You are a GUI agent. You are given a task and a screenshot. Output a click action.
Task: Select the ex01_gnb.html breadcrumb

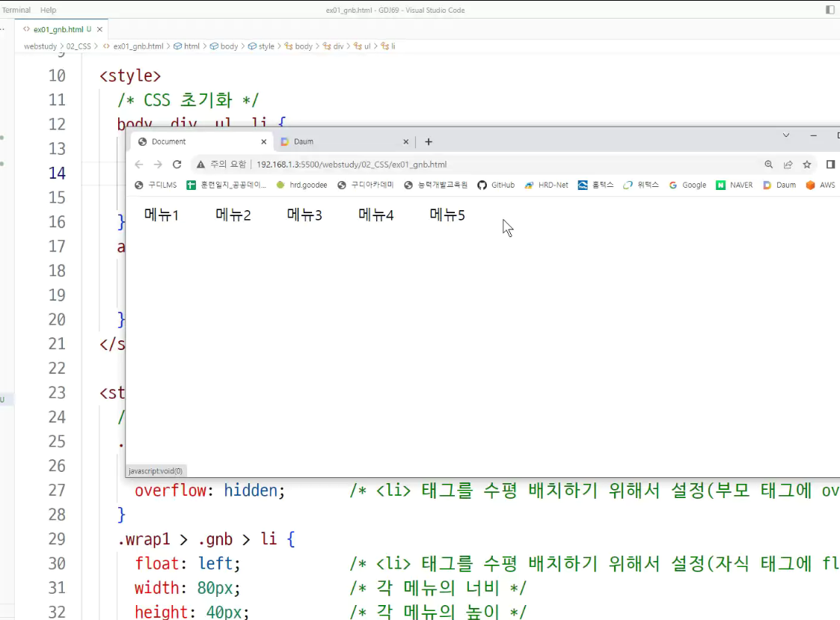[x=133, y=46]
